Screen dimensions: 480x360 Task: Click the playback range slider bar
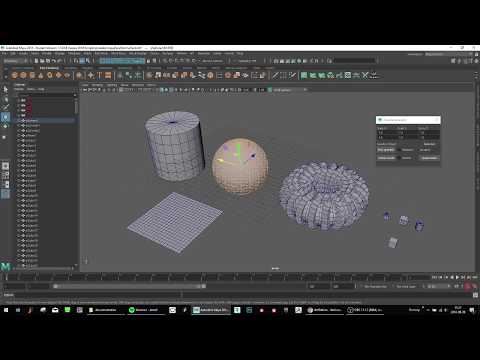(x=129, y=286)
